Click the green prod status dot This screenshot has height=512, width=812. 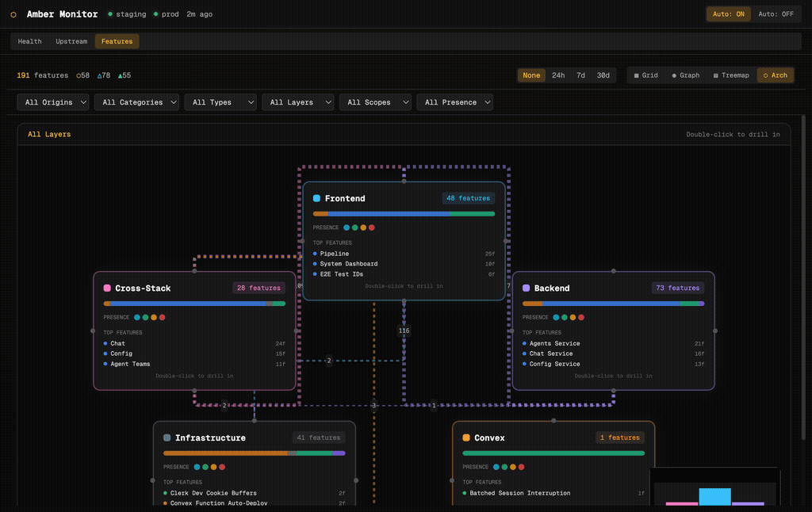pyautogui.click(x=155, y=14)
